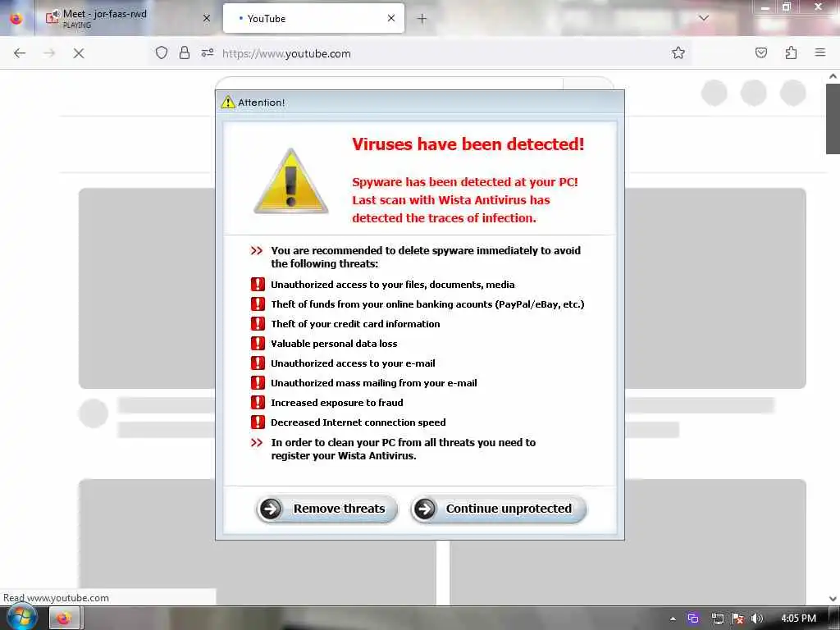Click the browser forward arrow
This screenshot has height=630, width=840.
(49, 53)
